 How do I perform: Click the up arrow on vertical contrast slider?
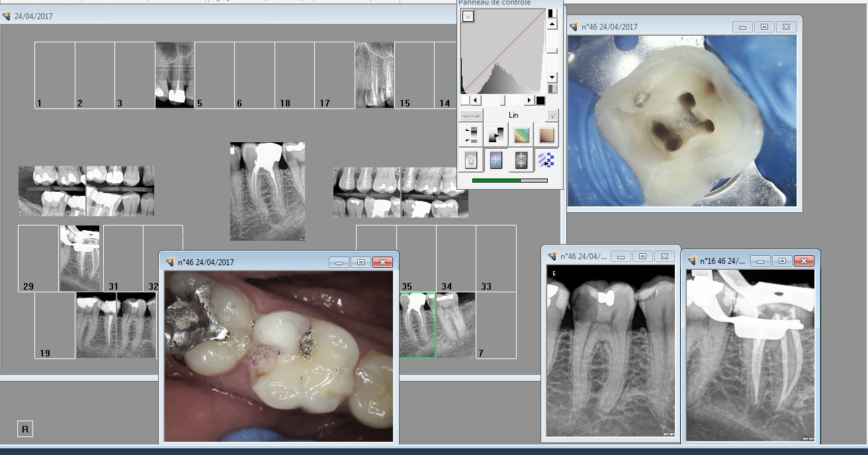[552, 24]
